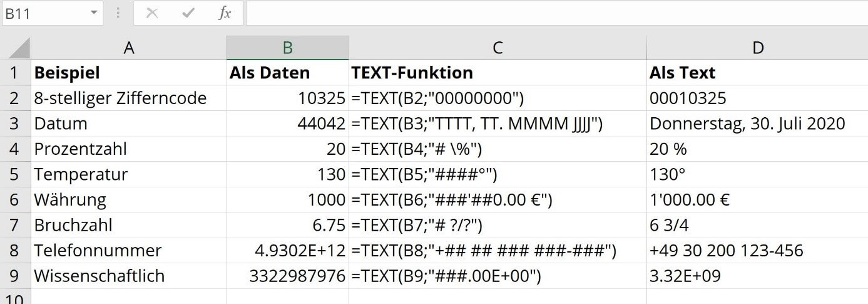868x304 pixels.
Task: Select column D header
Action: tap(757, 48)
